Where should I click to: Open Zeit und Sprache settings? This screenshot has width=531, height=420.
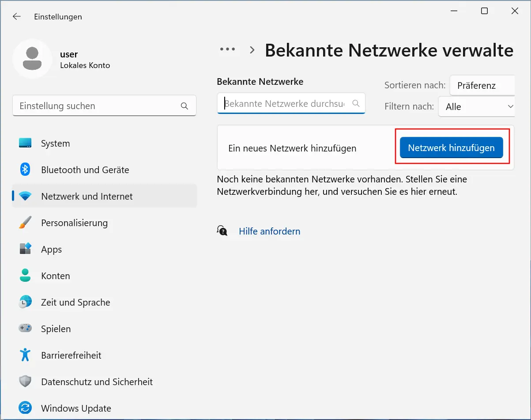point(75,303)
